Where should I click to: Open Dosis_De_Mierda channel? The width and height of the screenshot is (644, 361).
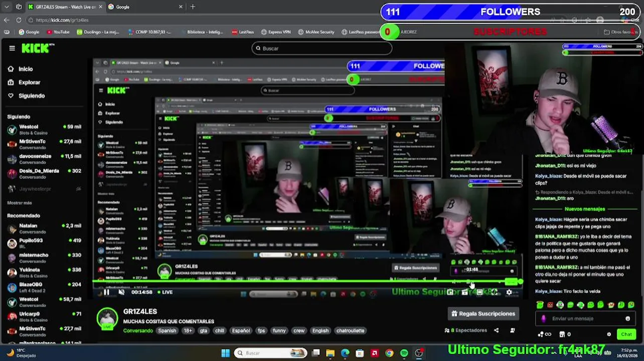(44, 173)
